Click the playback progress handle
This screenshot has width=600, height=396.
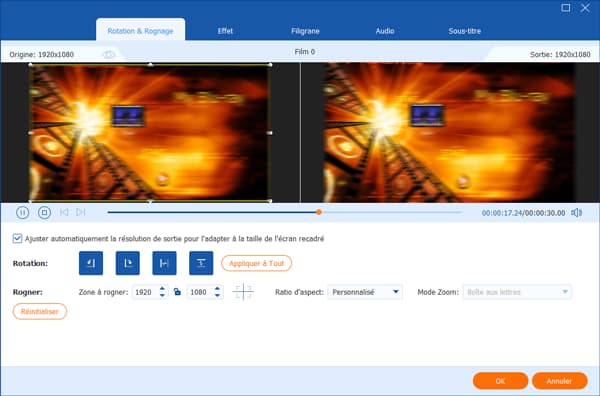(319, 212)
